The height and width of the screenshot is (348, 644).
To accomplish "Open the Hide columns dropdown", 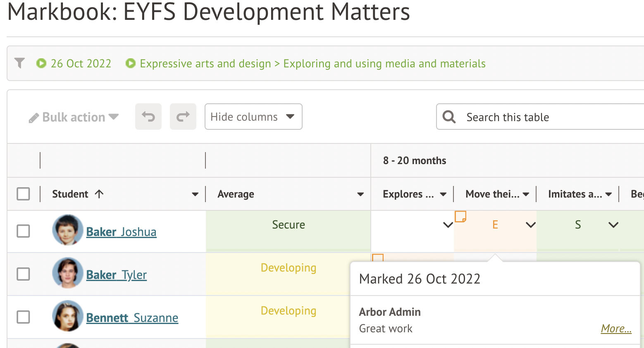I will (253, 117).
